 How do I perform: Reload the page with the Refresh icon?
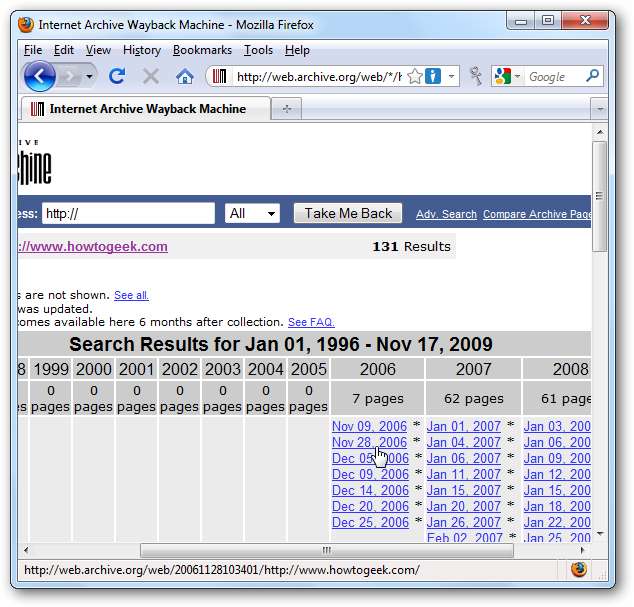117,76
